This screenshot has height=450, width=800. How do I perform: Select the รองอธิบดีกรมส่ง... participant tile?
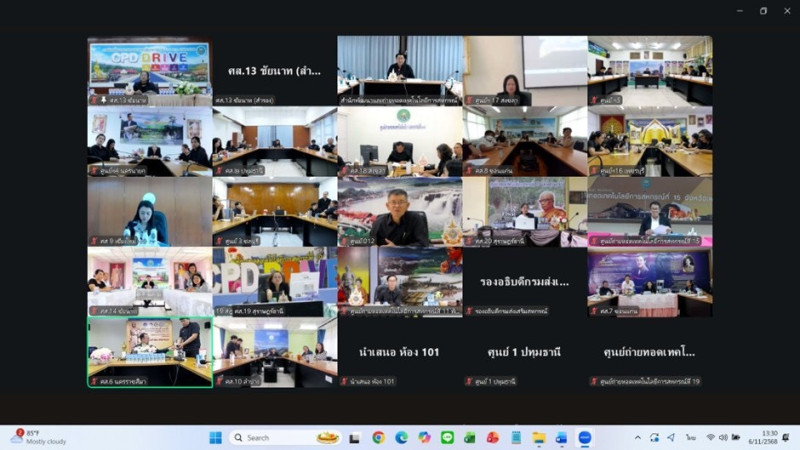click(x=524, y=282)
